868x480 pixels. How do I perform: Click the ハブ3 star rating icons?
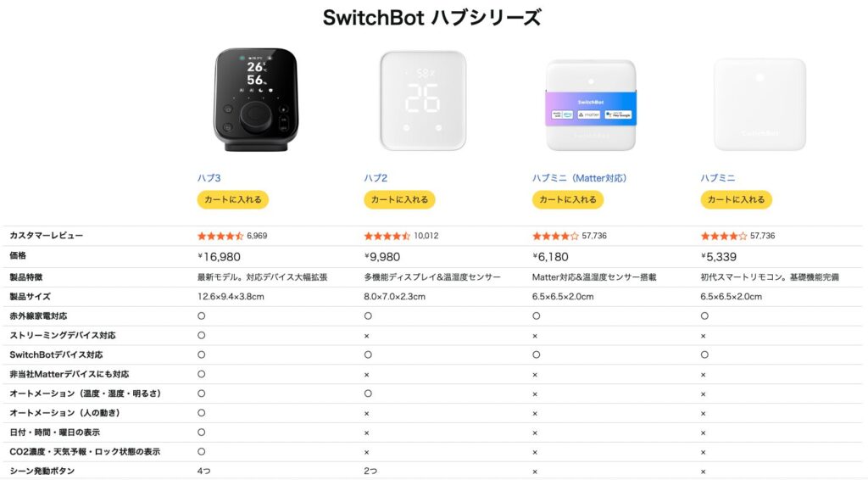pyautogui.click(x=220, y=236)
